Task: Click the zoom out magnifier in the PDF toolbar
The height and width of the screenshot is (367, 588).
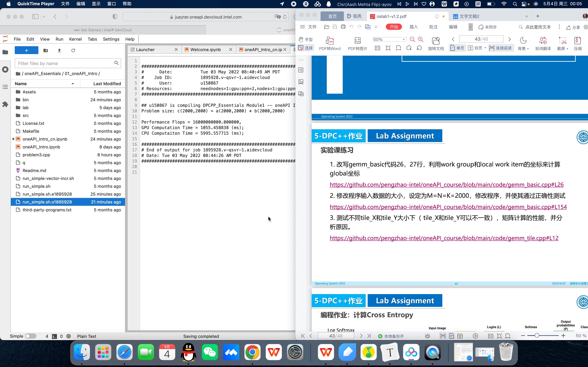Action: click(412, 39)
